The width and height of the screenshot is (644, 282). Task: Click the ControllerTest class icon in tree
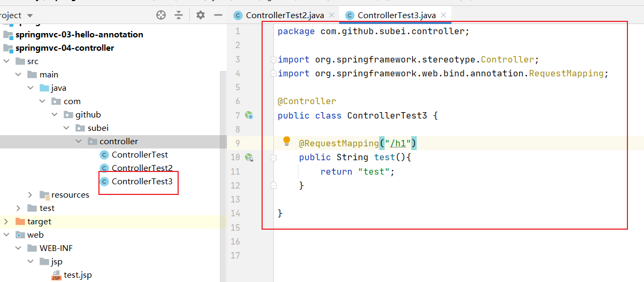tap(104, 155)
